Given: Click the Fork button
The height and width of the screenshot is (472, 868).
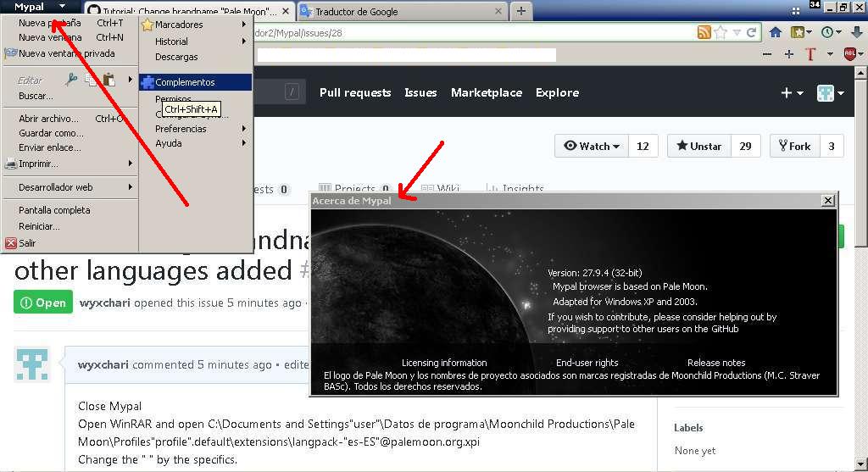Looking at the screenshot, I should tap(794, 146).
